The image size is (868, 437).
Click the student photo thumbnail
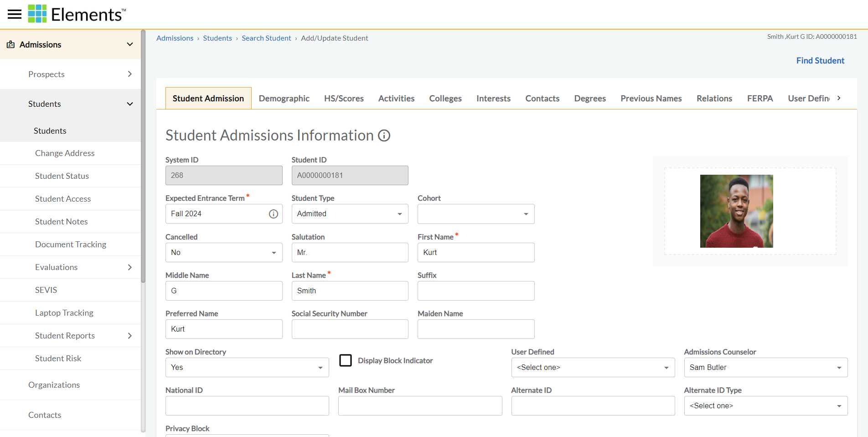(736, 211)
